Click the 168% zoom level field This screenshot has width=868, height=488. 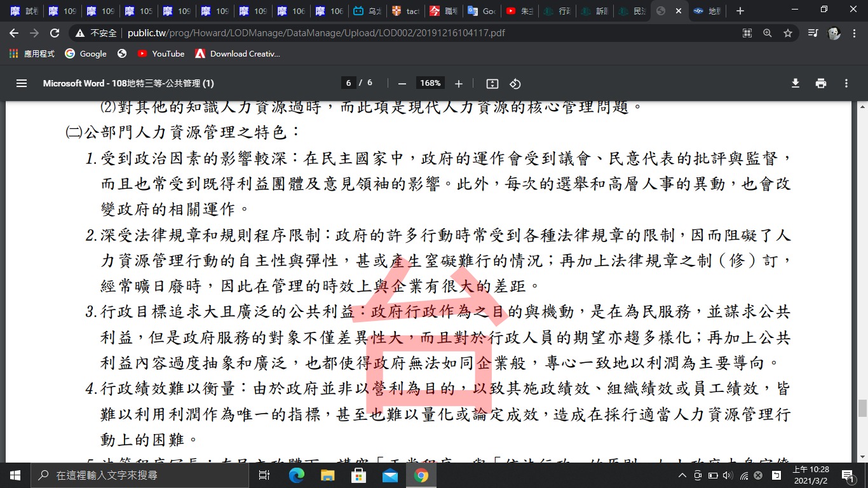coord(430,83)
